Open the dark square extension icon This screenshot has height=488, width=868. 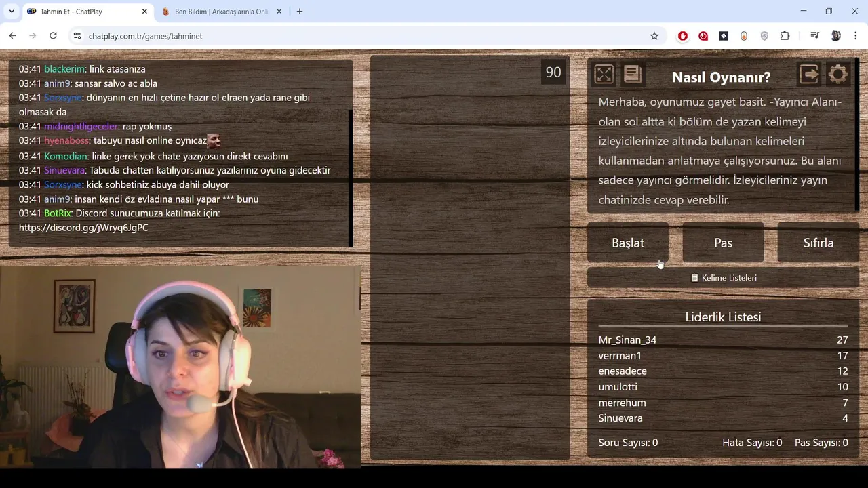pos(724,36)
